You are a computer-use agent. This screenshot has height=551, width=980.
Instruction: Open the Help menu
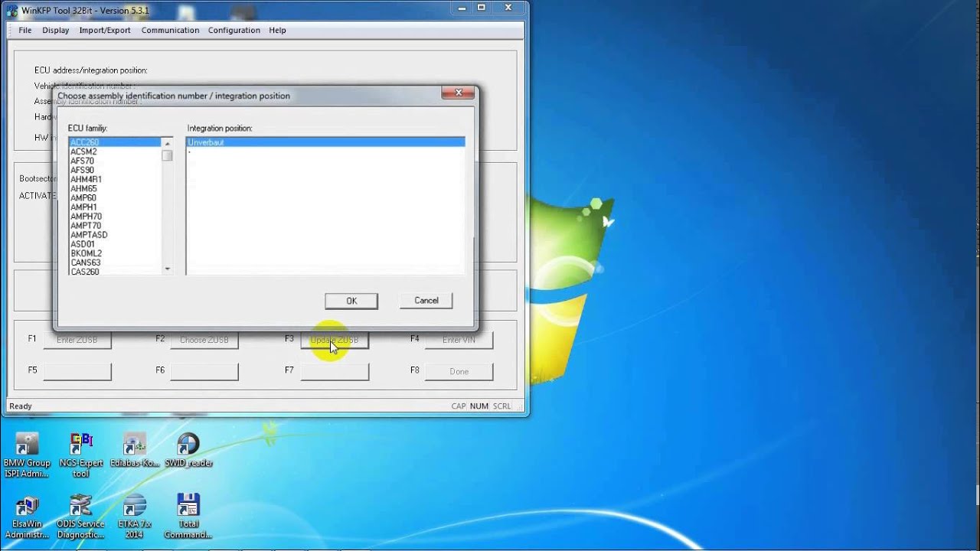[x=277, y=30]
